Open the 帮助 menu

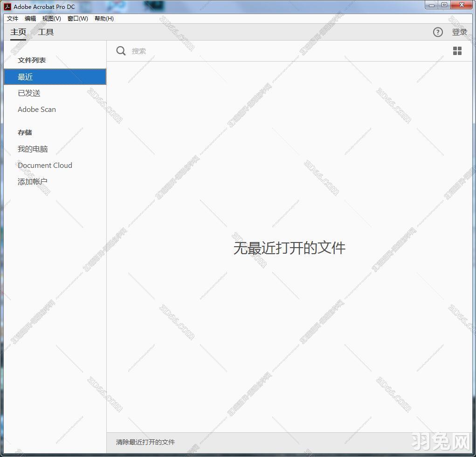coord(104,19)
